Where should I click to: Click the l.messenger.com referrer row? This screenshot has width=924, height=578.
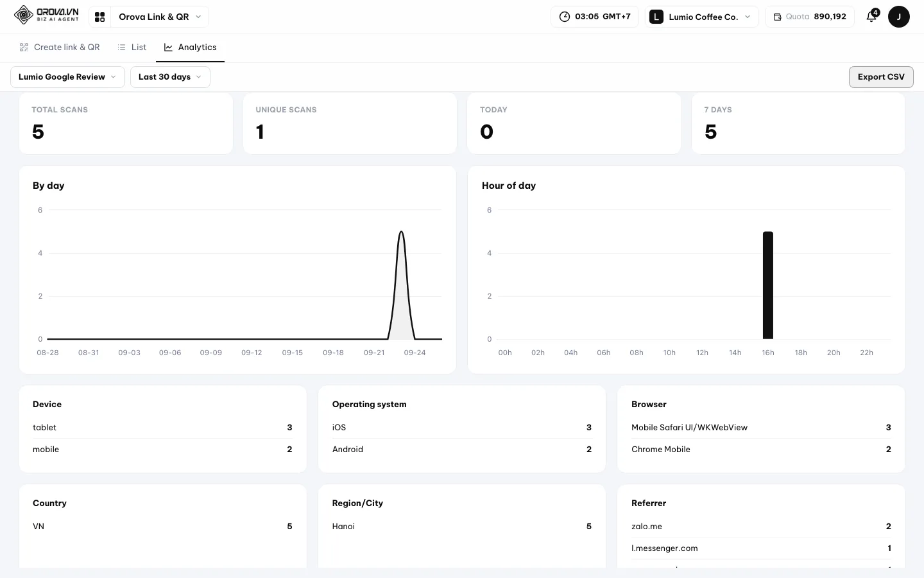[x=761, y=548]
